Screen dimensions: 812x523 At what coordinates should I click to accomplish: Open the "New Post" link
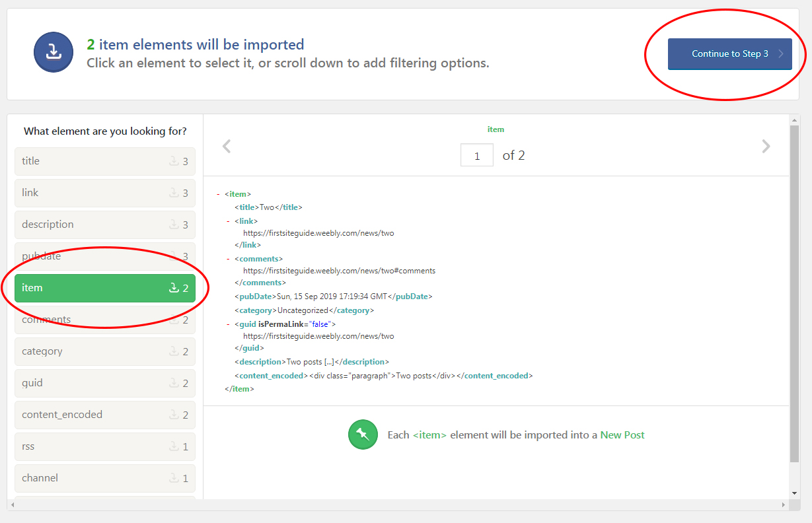tap(622, 435)
